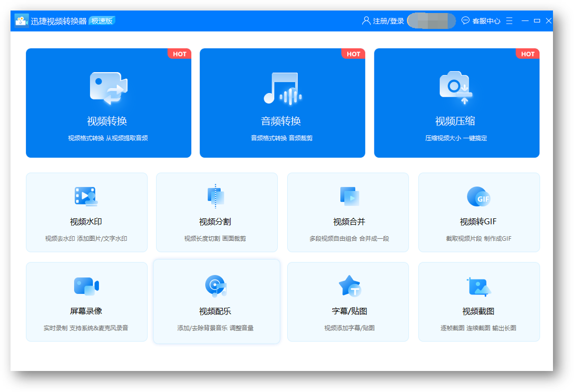This screenshot has width=574, height=392.
Task: Click text 多段视频自由组合 合并成一段
Action: pyautogui.click(x=349, y=238)
